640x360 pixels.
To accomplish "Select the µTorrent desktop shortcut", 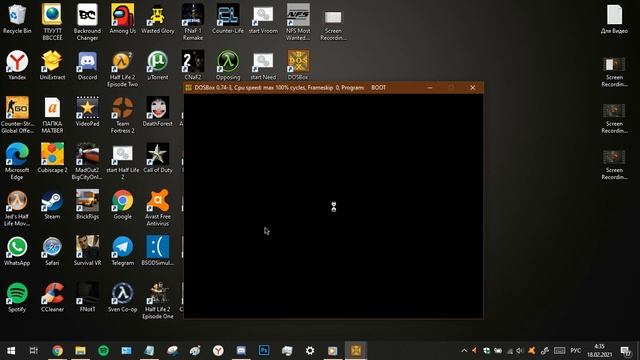I will coord(158,66).
